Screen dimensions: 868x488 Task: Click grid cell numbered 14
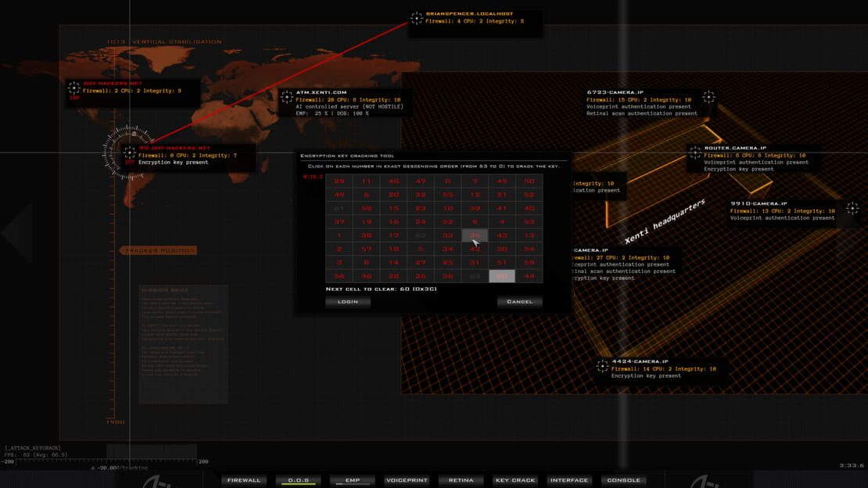point(393,263)
